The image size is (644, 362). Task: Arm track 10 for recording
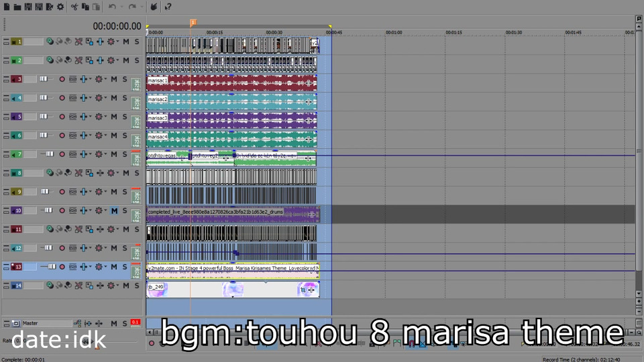[62, 210]
